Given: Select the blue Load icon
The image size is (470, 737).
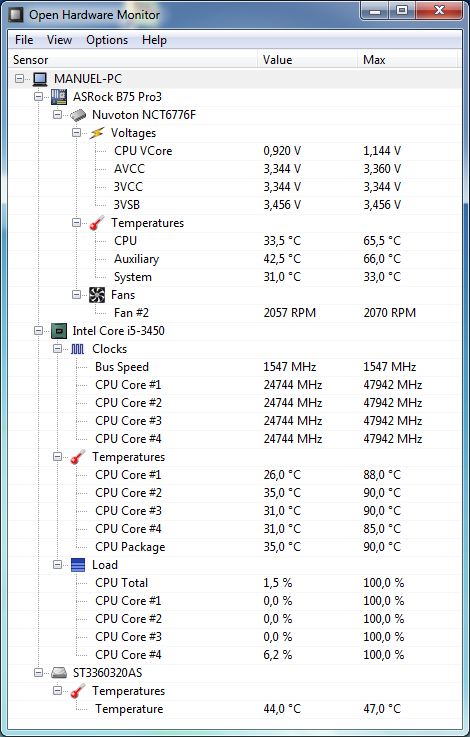Looking at the screenshot, I should point(78,565).
